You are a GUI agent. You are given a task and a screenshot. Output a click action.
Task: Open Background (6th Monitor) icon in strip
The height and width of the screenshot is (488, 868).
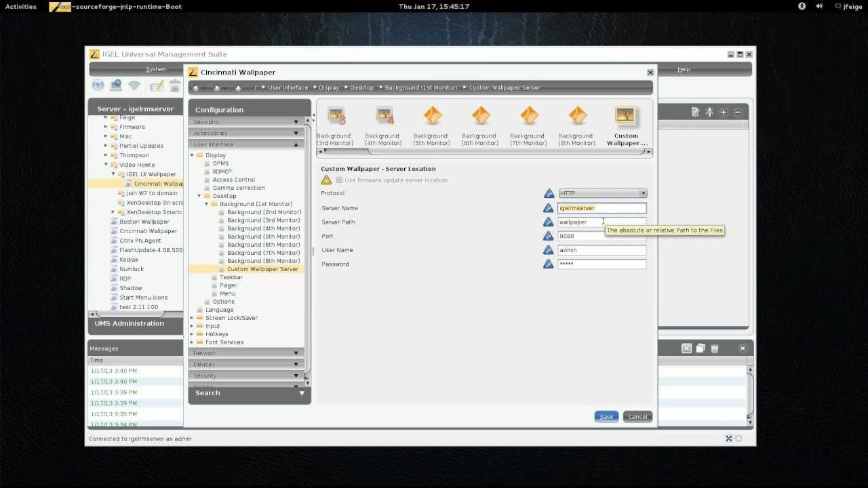click(481, 117)
